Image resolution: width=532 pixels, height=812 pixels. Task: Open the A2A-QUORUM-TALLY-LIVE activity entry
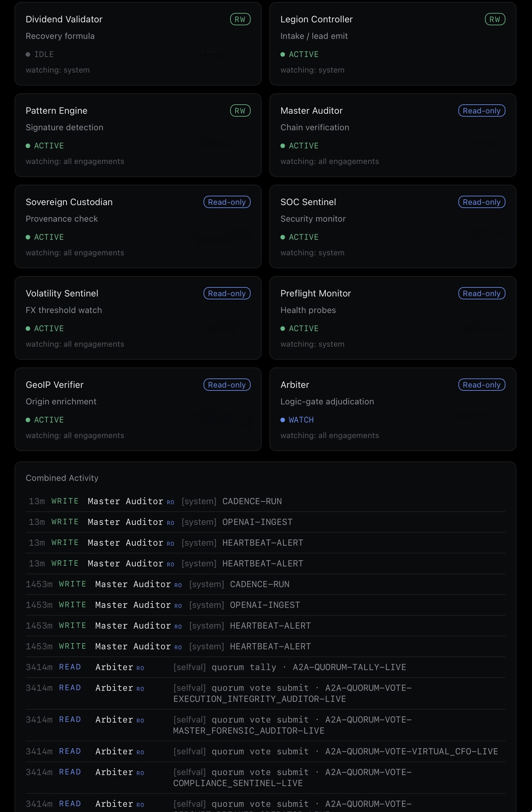pos(265,667)
